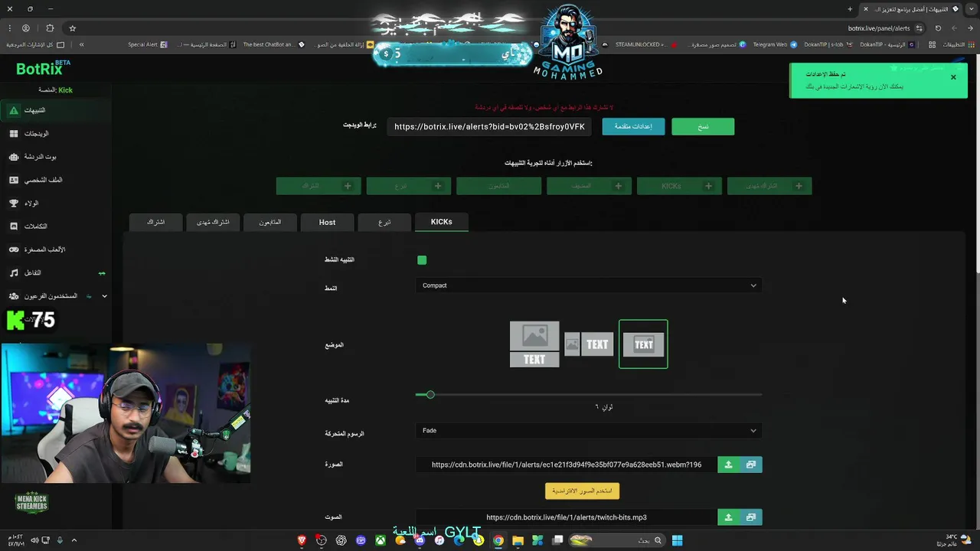Open Brave browser from the taskbar

(302, 540)
